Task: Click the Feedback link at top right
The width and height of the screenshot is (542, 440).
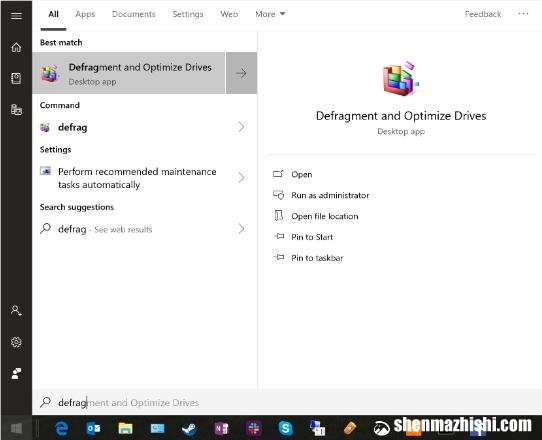Action: coord(483,14)
